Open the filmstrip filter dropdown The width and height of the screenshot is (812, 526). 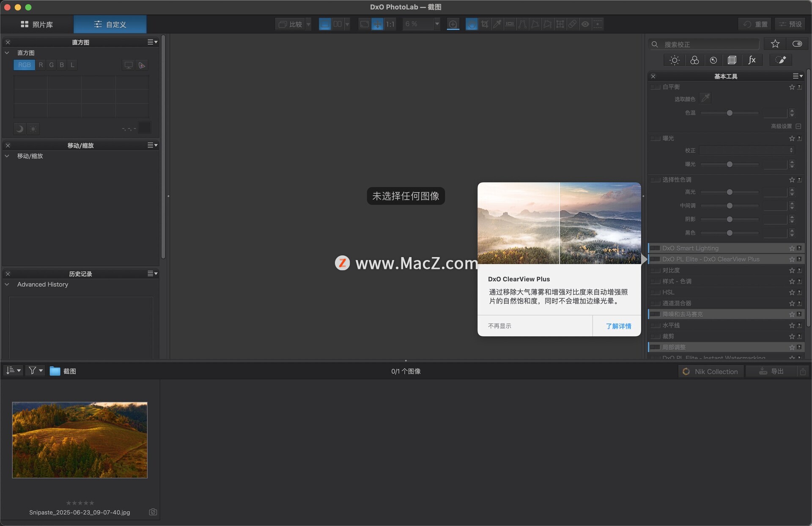tap(36, 370)
